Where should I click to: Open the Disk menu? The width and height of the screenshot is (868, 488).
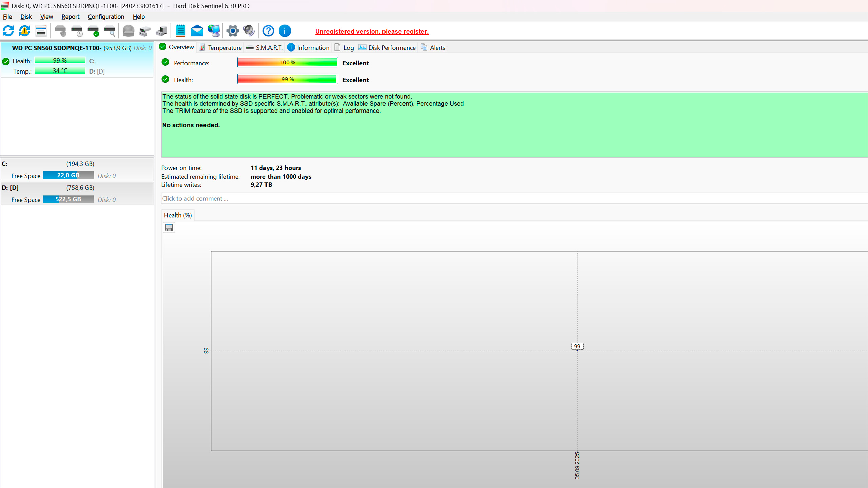click(x=26, y=17)
